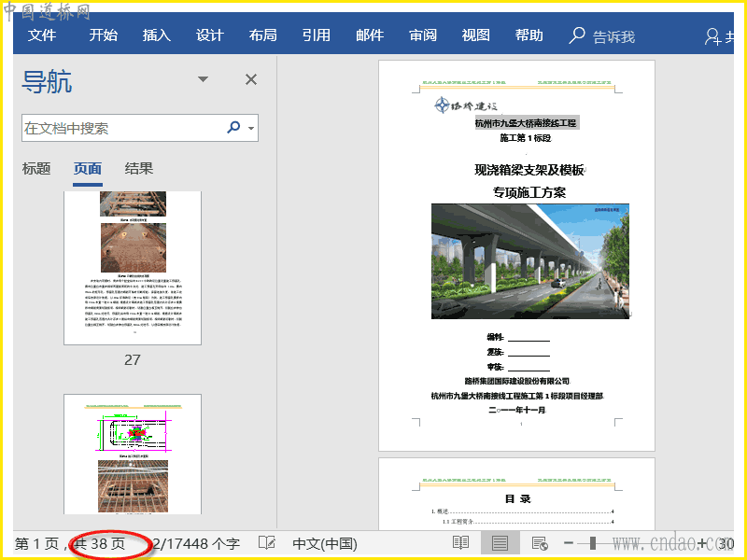Select the 结果 tab in navigation pane
This screenshot has width=747, height=560.
coord(138,168)
